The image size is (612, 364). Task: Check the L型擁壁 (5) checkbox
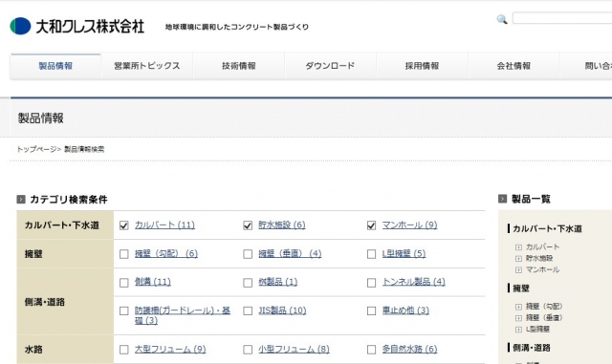(372, 254)
